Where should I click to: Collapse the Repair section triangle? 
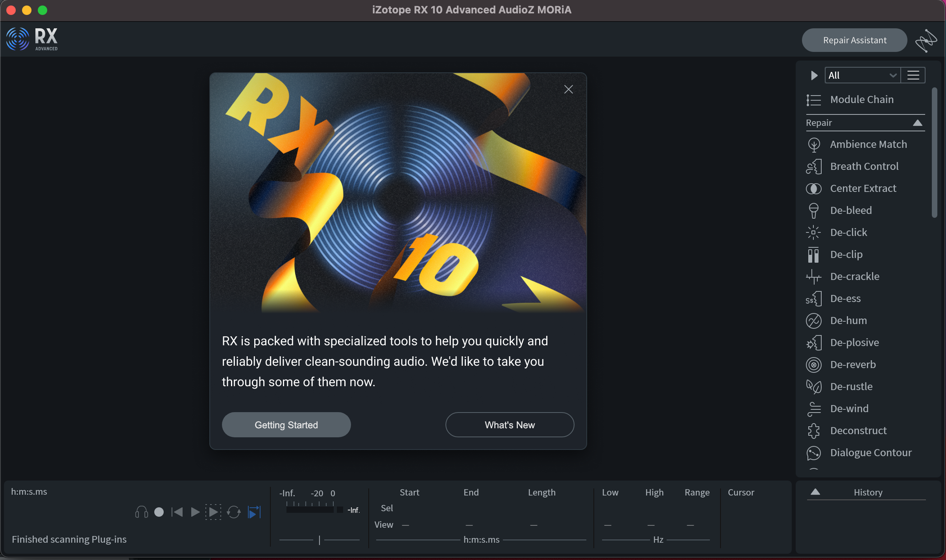tap(917, 123)
